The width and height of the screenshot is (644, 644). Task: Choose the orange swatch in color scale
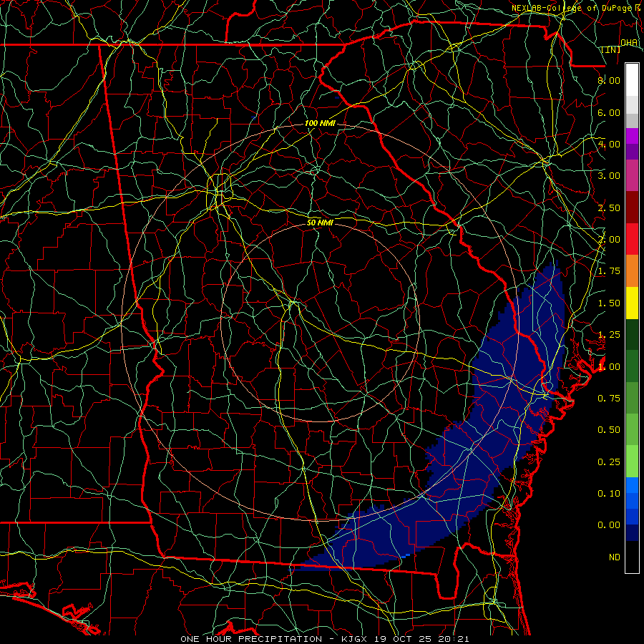pyautogui.click(x=632, y=271)
